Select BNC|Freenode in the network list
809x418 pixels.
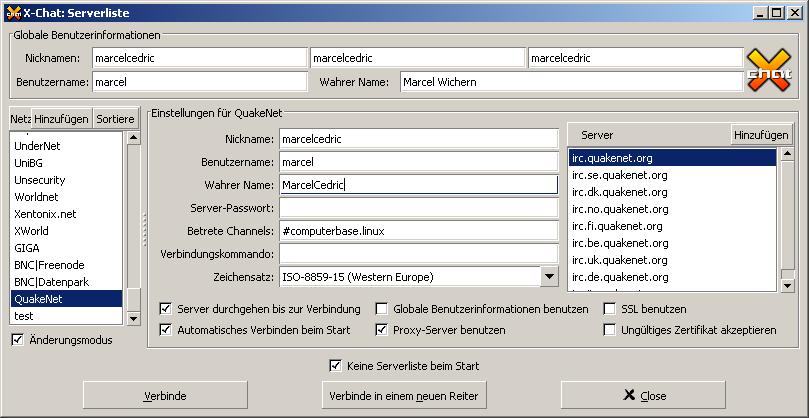click(67, 265)
